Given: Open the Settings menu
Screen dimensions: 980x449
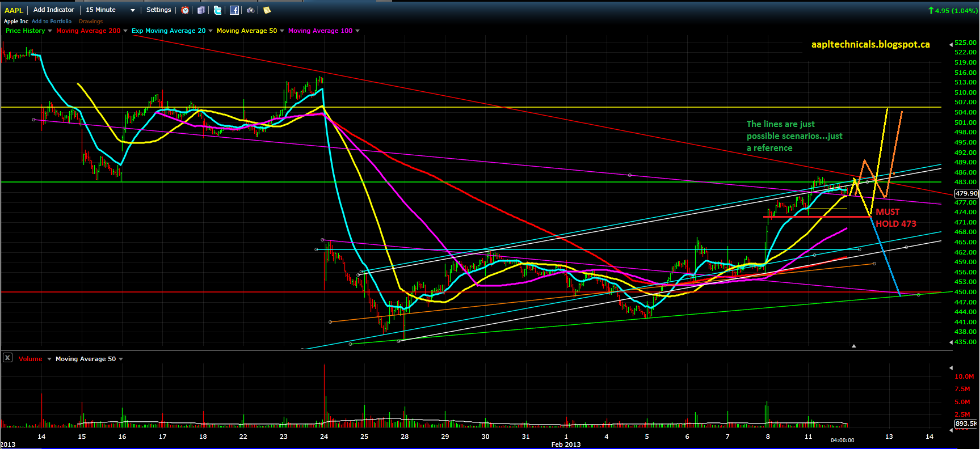Looking at the screenshot, I should coord(159,10).
